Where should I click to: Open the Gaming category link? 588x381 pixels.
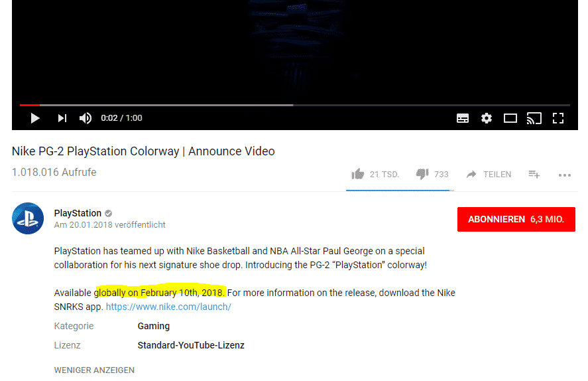click(x=153, y=326)
